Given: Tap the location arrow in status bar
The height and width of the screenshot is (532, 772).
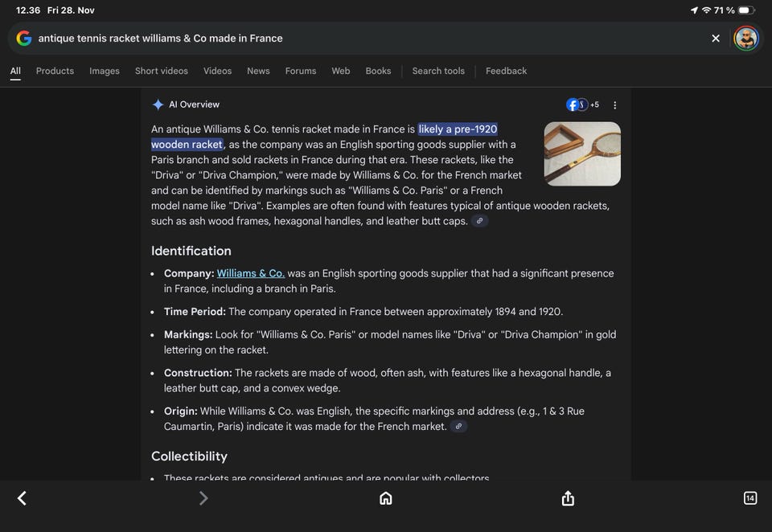Looking at the screenshot, I should click(694, 10).
